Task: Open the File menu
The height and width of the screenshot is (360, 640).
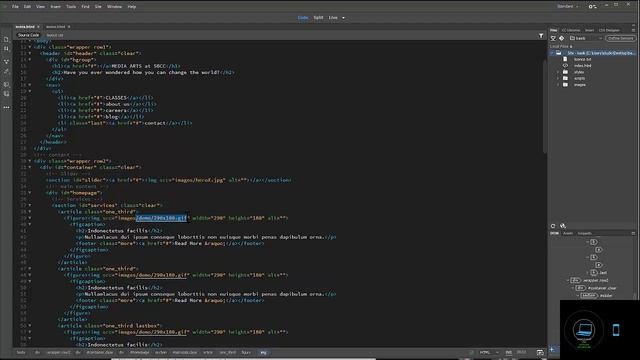Action: (15, 7)
